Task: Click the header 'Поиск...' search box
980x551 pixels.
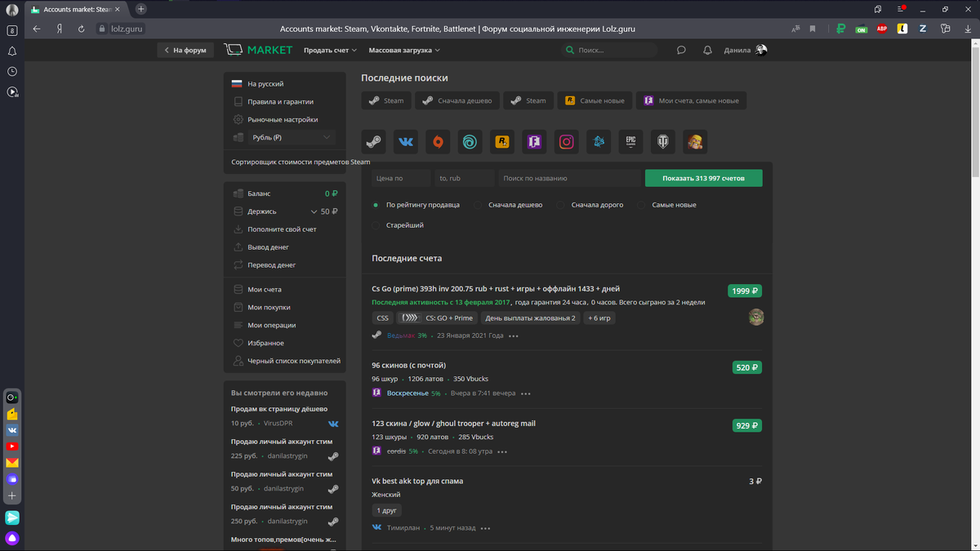Action: click(609, 50)
